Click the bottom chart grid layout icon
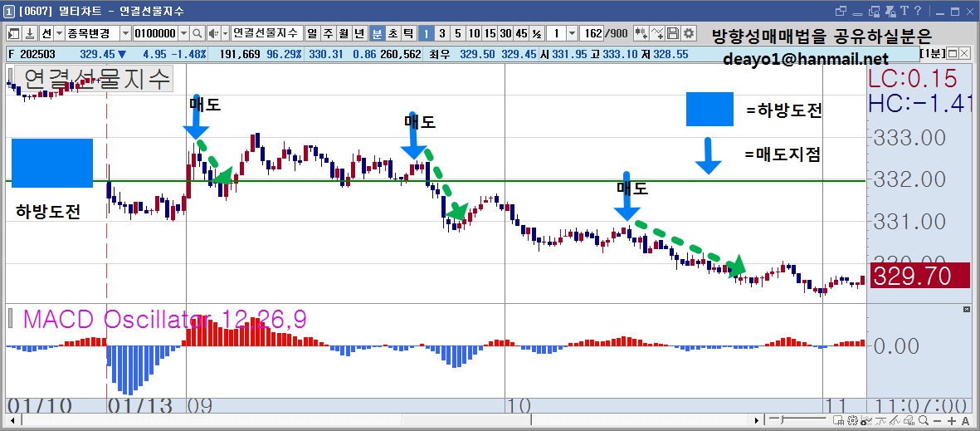 [x=839, y=420]
